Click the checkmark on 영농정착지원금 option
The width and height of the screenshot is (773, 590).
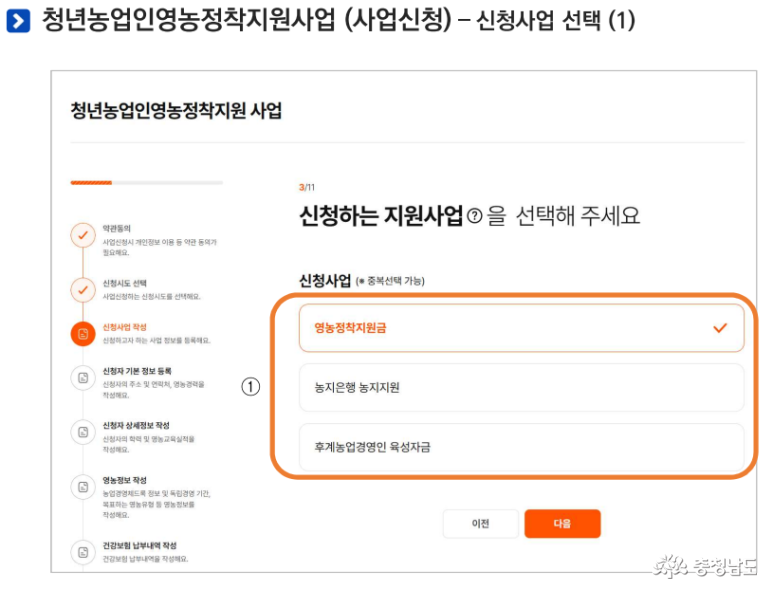(x=720, y=328)
